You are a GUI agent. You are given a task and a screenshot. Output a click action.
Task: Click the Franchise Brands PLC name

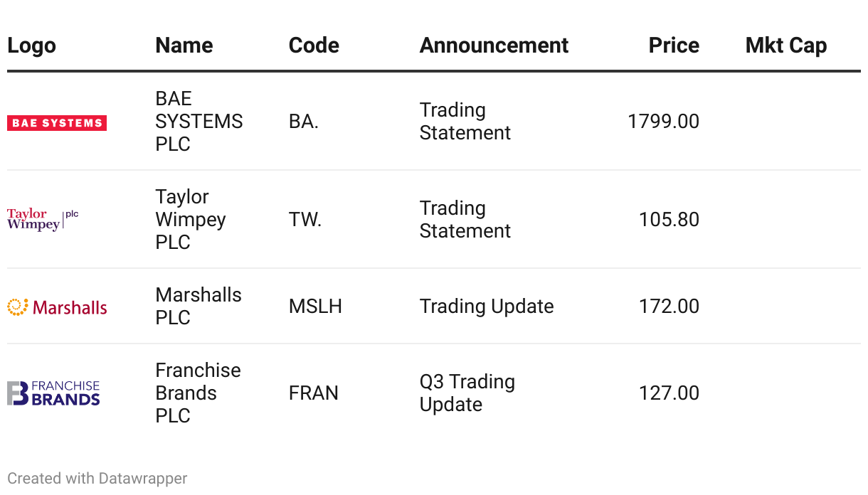198,393
